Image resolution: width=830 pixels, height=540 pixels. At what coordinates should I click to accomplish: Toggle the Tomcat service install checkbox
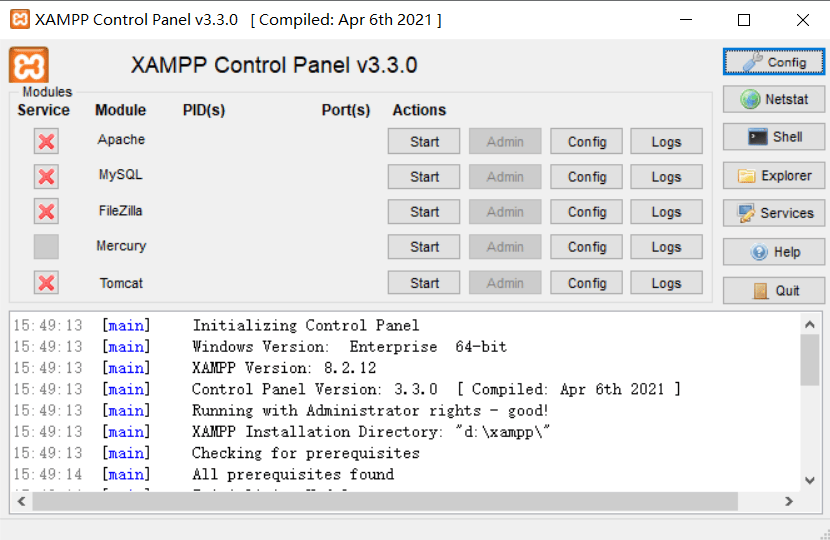(46, 283)
